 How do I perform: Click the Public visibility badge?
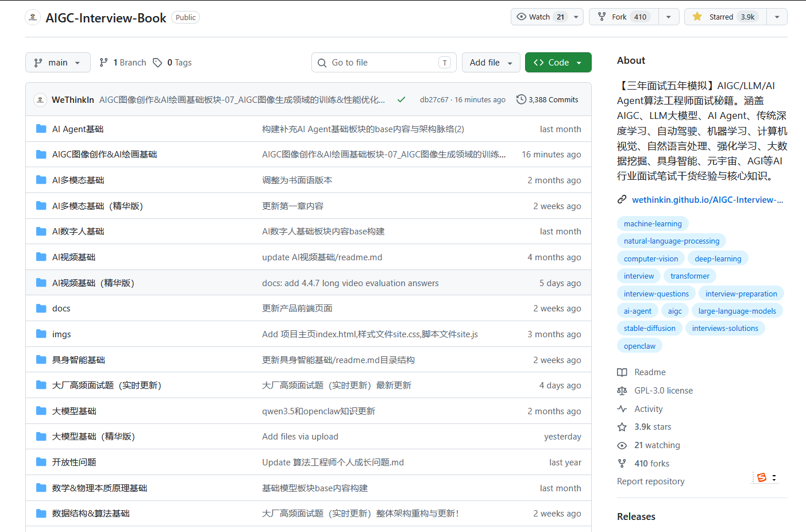[186, 17]
